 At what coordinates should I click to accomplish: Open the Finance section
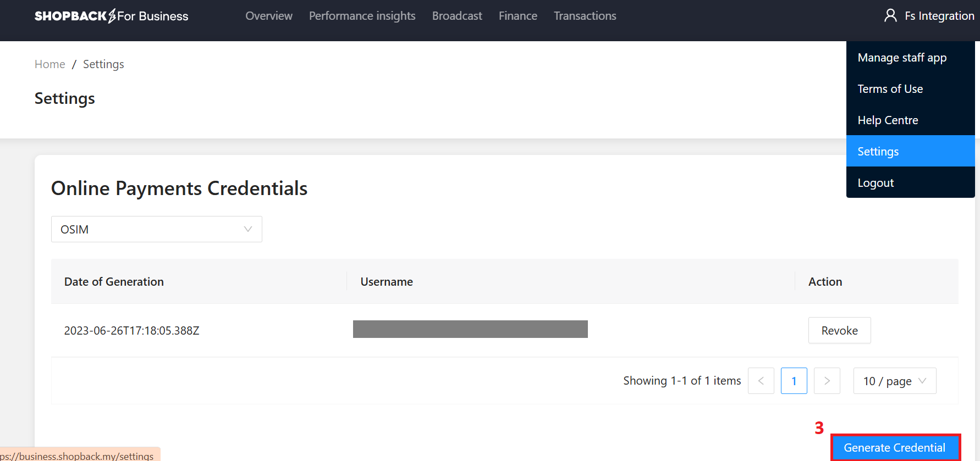[x=518, y=16]
